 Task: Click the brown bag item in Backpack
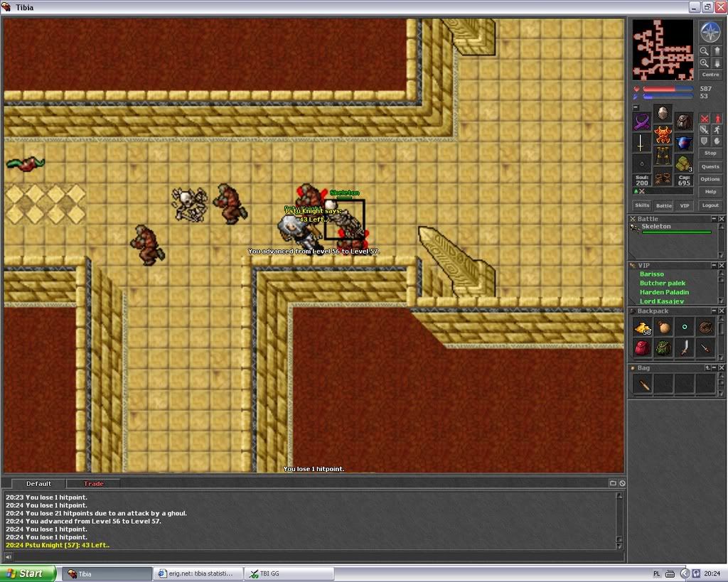click(663, 328)
